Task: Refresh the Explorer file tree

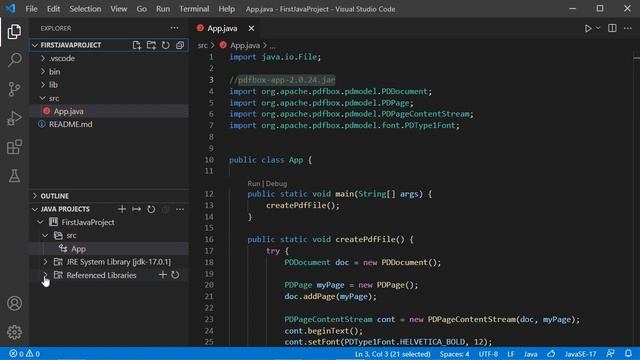Action: tap(166, 45)
